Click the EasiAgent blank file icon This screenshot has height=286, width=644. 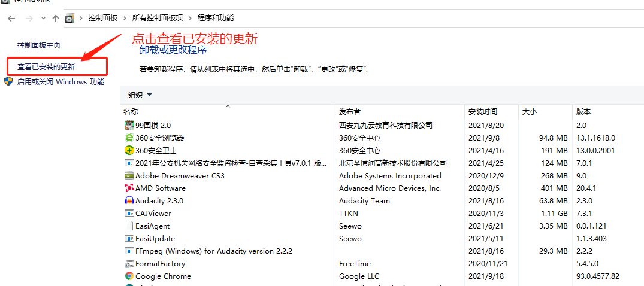point(129,226)
